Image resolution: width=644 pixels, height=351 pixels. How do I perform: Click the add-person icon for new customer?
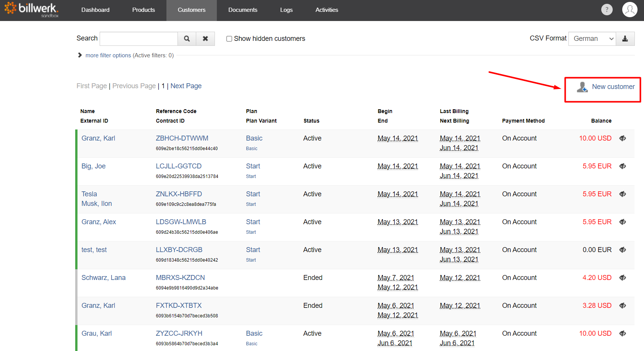click(582, 87)
